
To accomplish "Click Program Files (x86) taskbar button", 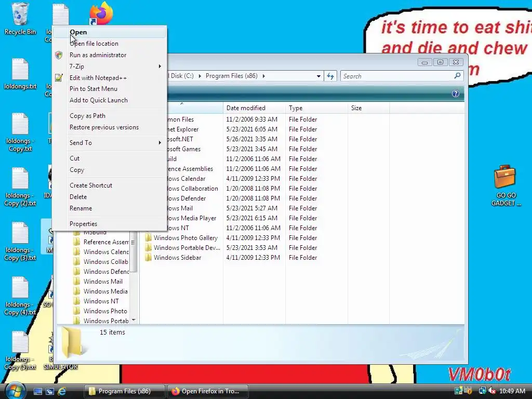I will point(124,391).
